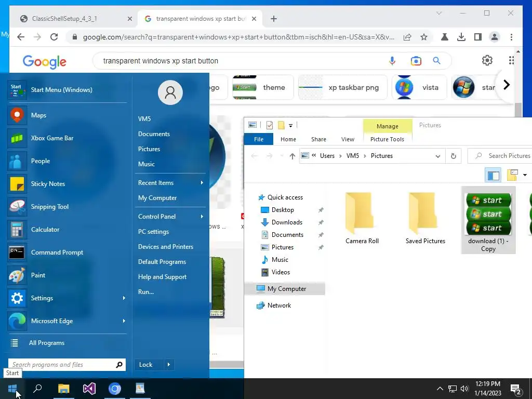Open File Explorer from the taskbar

point(63,389)
